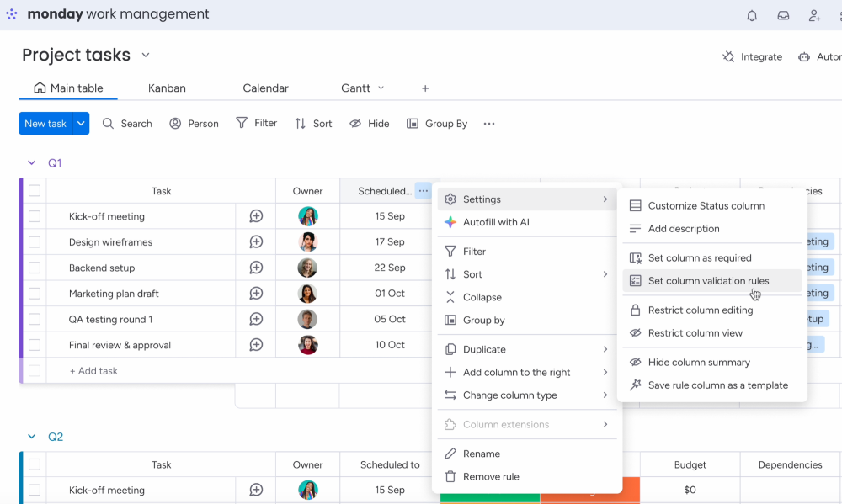Click the Add task input row
Viewport: 842px width, 504px height.
click(93, 371)
